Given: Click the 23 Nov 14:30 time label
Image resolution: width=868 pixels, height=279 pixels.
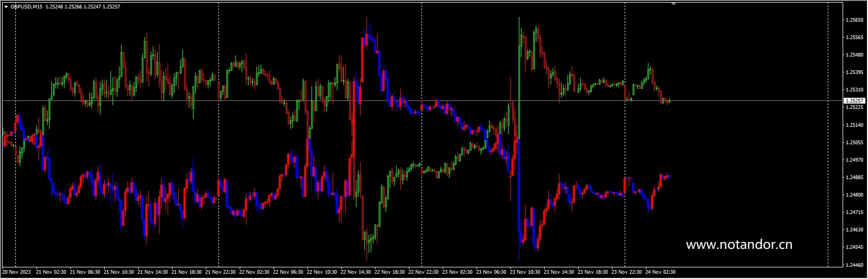Looking at the screenshot, I should (560, 272).
